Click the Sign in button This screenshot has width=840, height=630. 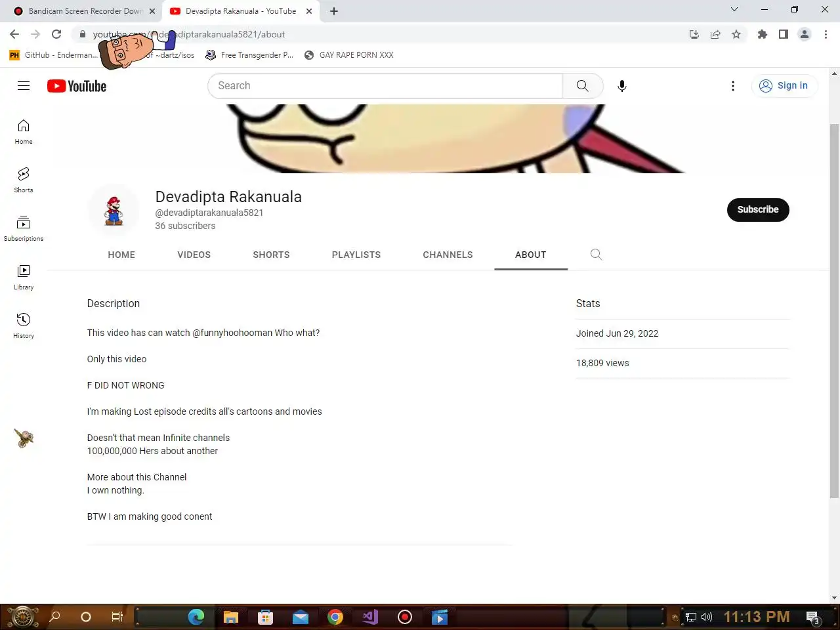pyautogui.click(x=784, y=86)
